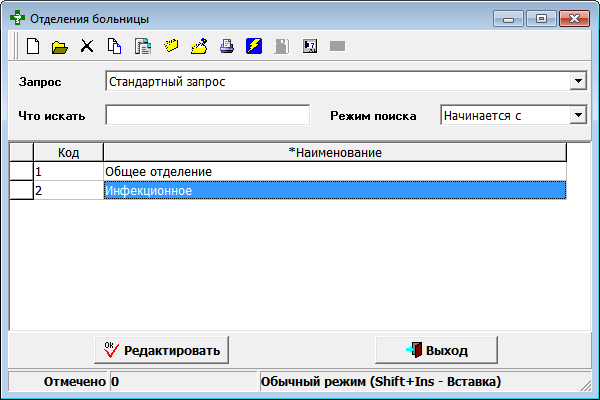Minimize the Отделения больницы window
The width and height of the screenshot is (600, 400).
click(x=508, y=18)
